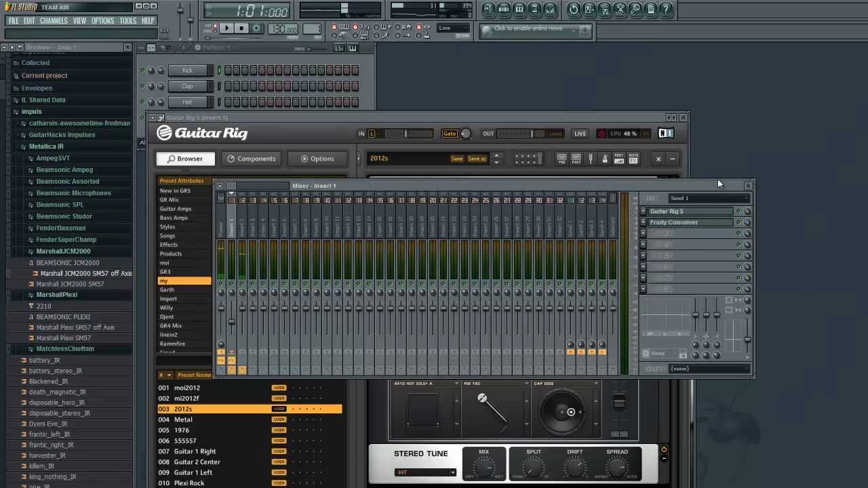Click the render/export disk icon
This screenshot has height=488, width=868.
click(x=604, y=9)
